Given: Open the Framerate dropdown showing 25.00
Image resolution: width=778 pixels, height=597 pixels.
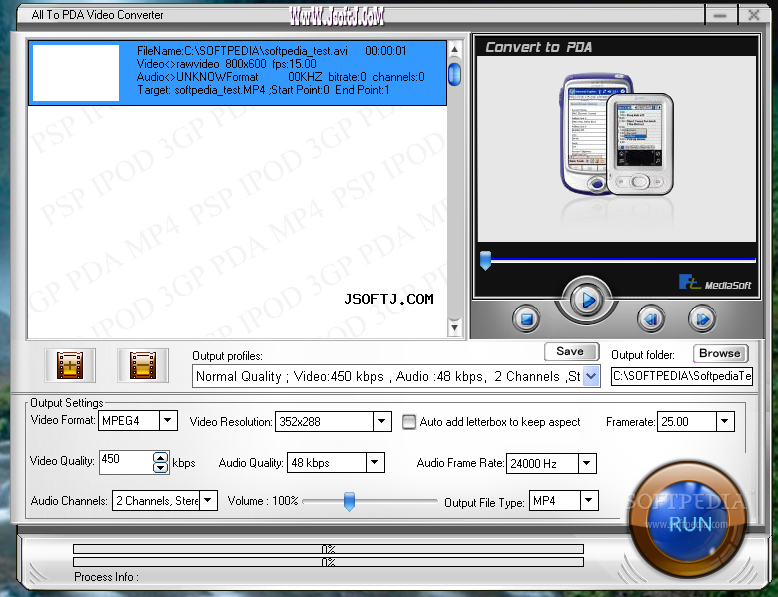Looking at the screenshot, I should coord(725,422).
